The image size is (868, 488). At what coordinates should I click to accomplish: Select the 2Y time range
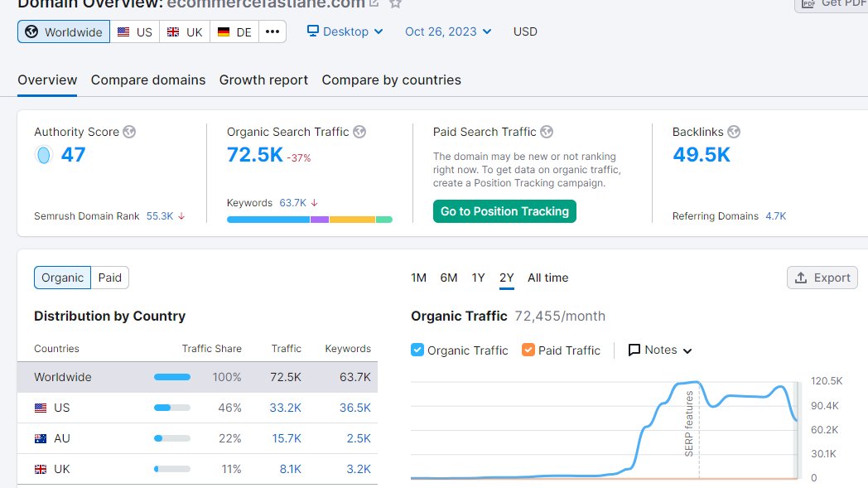(x=507, y=278)
